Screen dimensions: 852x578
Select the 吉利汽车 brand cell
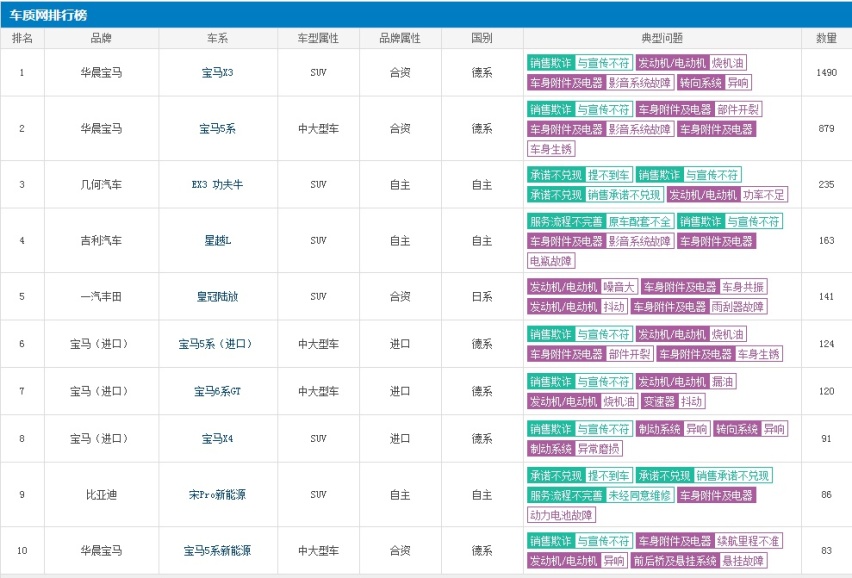pos(101,241)
